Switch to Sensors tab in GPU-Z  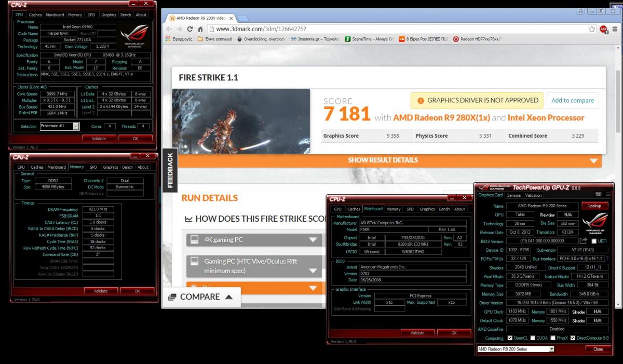click(x=513, y=195)
